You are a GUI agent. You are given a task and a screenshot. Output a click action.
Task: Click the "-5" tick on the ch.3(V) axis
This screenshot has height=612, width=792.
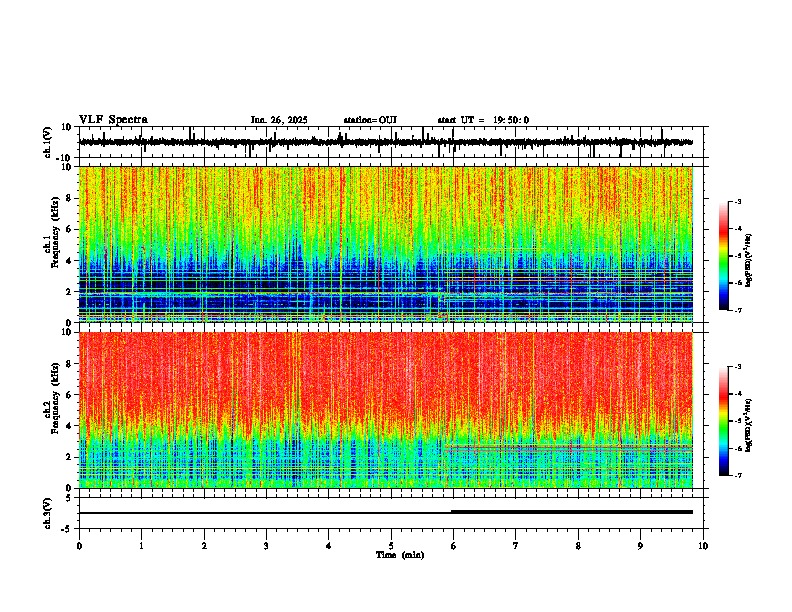point(68,529)
